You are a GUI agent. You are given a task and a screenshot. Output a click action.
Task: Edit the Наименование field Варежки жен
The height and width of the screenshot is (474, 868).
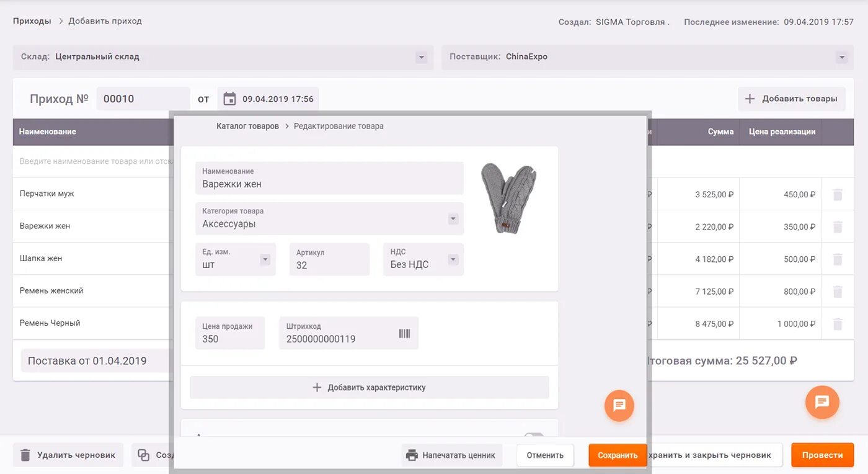tap(329, 178)
